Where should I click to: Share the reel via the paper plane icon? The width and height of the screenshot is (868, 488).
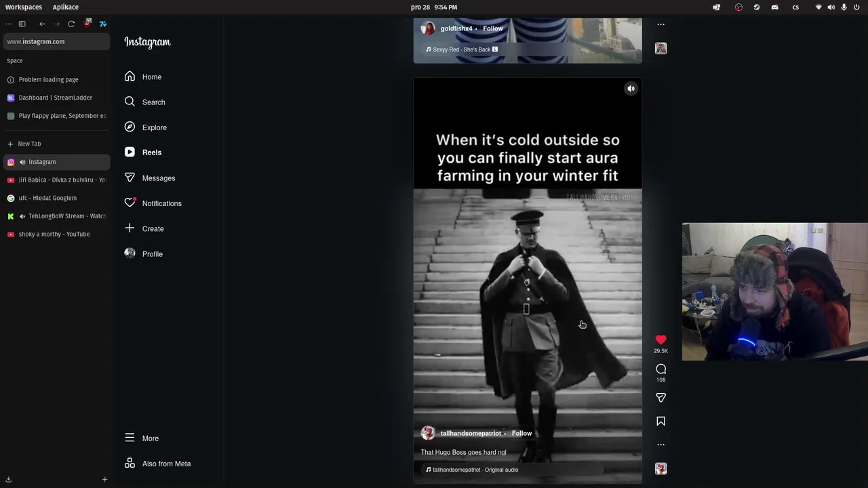coord(660,398)
